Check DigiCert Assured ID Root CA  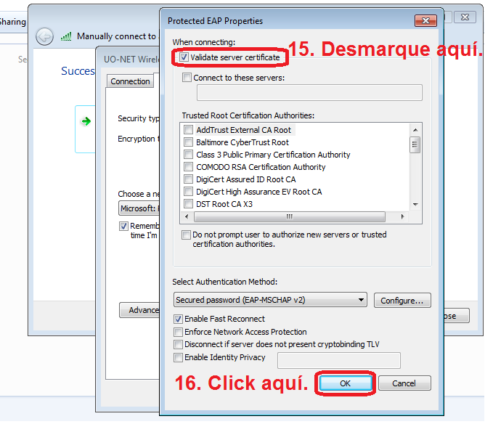[x=189, y=179]
